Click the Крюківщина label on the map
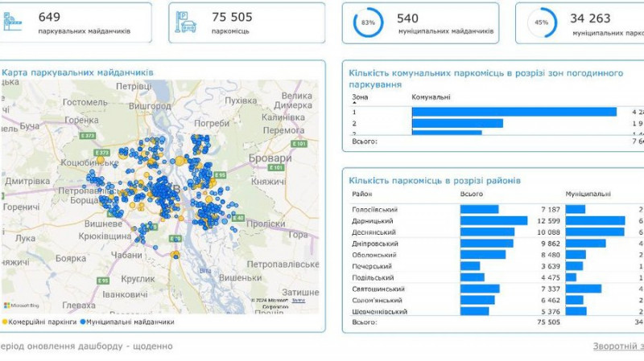 tap(105, 236)
